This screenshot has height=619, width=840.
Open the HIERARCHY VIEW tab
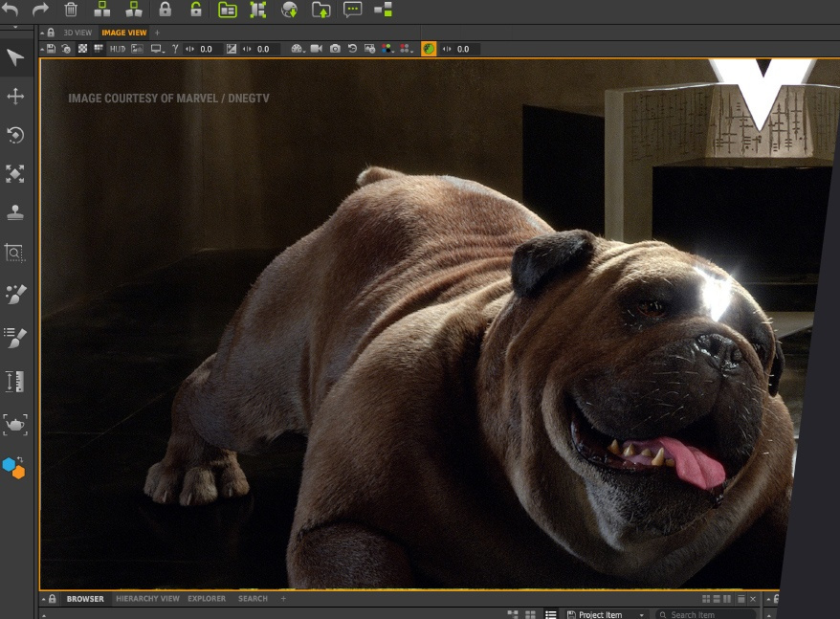click(x=147, y=599)
